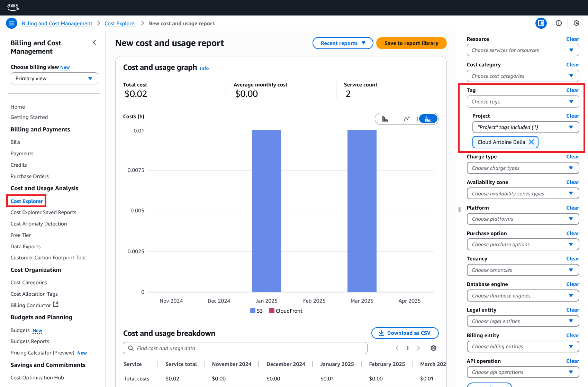Expand Choose legal entities dropdown
The image size is (588, 387).
tap(523, 321)
